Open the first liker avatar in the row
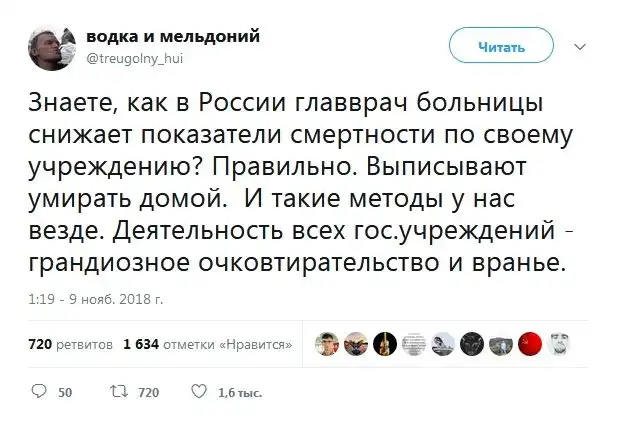 [x=327, y=345]
